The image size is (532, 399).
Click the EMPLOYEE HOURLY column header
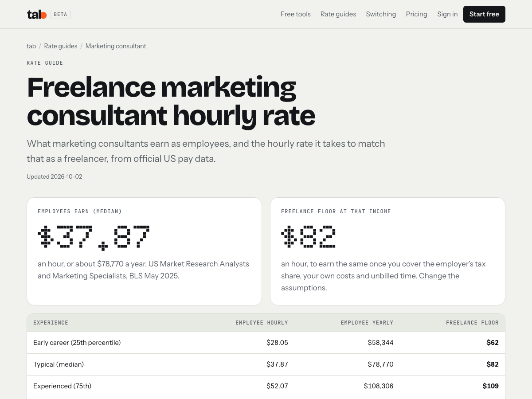click(262, 323)
